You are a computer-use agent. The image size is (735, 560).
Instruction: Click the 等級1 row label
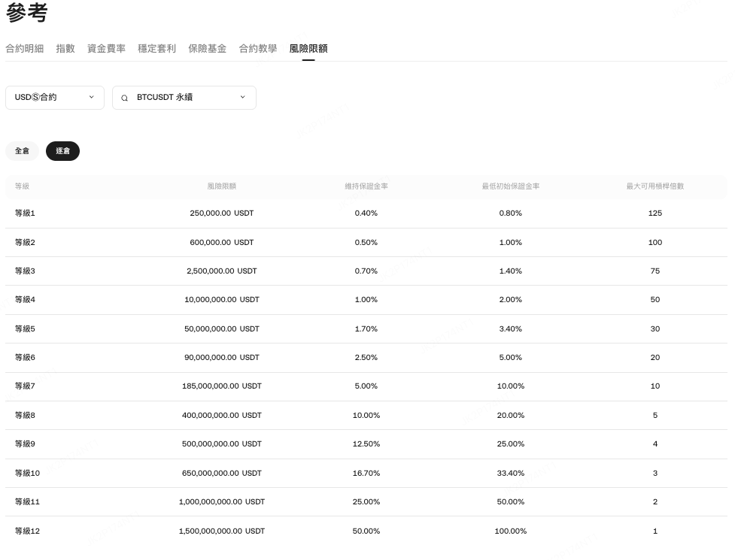(25, 213)
